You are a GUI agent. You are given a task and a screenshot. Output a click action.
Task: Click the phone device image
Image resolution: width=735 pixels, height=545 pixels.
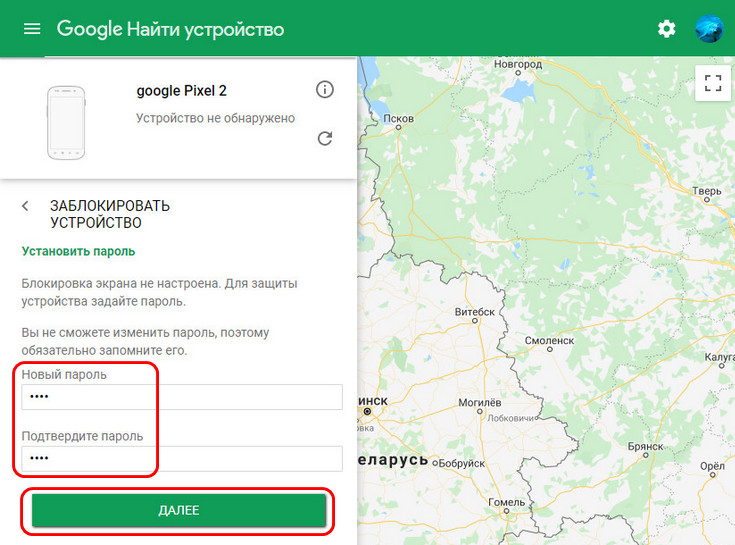66,123
